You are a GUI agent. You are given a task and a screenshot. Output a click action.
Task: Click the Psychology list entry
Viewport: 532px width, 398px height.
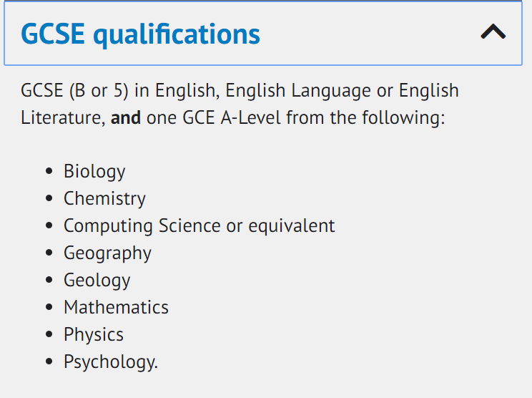click(x=111, y=362)
